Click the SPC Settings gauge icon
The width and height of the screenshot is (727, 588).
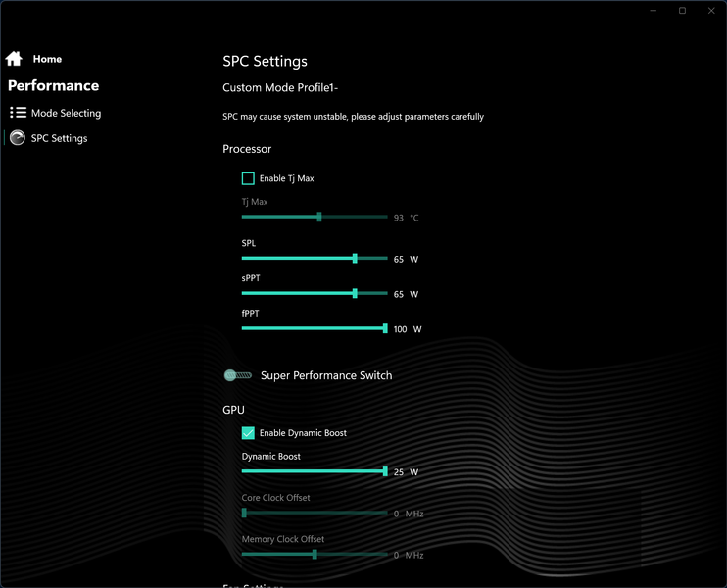[x=18, y=138]
